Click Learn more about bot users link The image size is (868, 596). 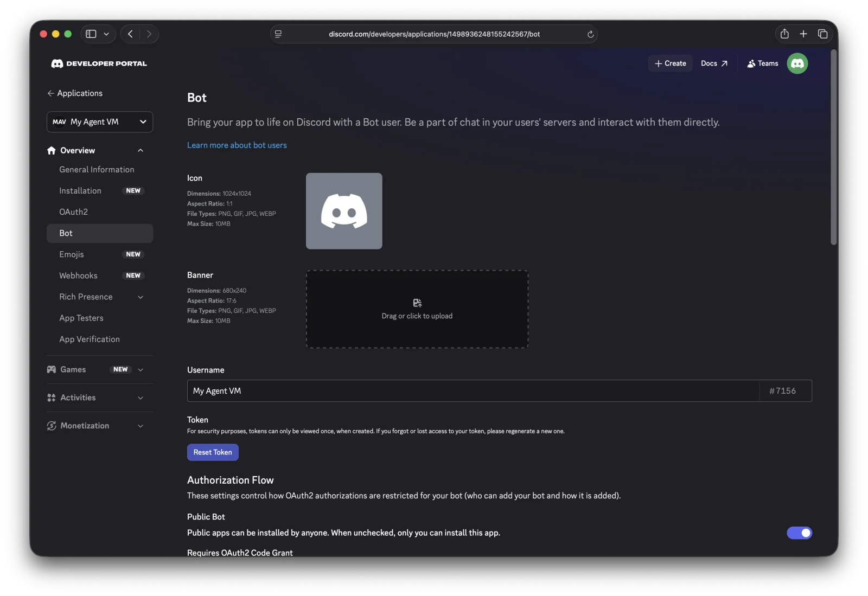[237, 145]
